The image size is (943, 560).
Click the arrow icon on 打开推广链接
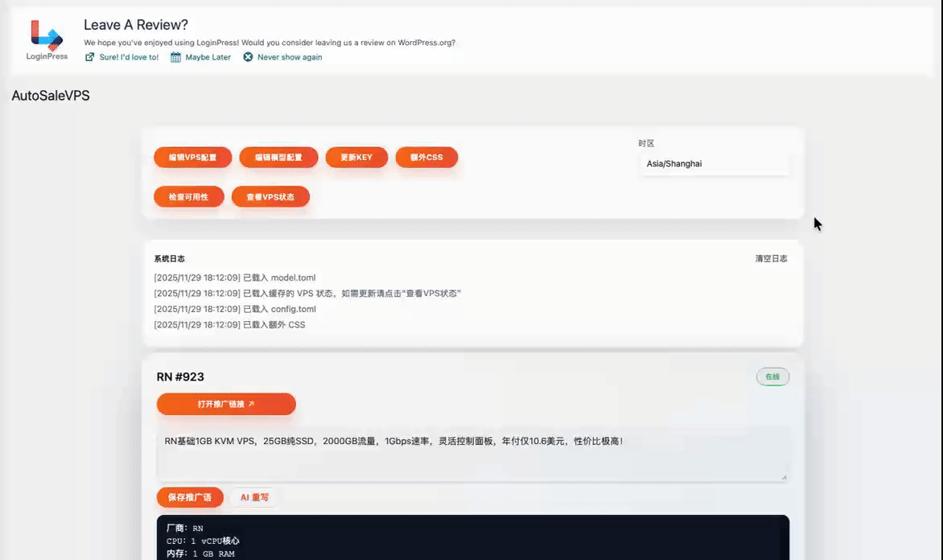(x=251, y=404)
